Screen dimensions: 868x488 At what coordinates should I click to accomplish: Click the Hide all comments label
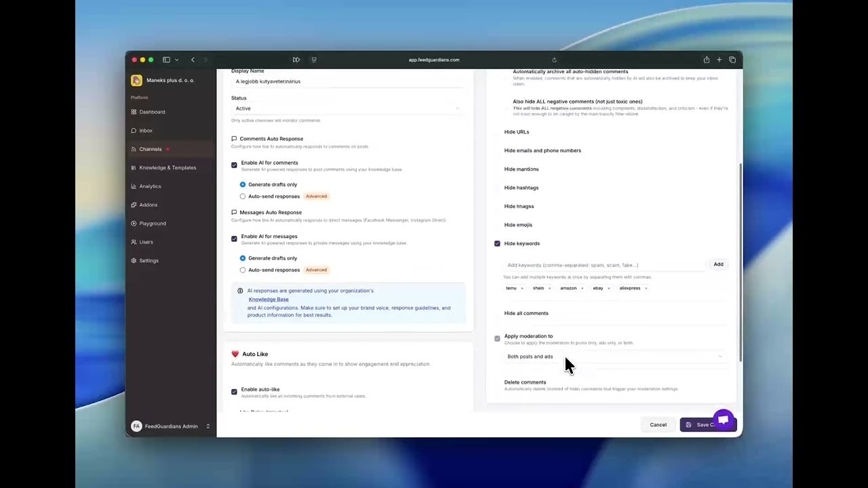point(526,313)
